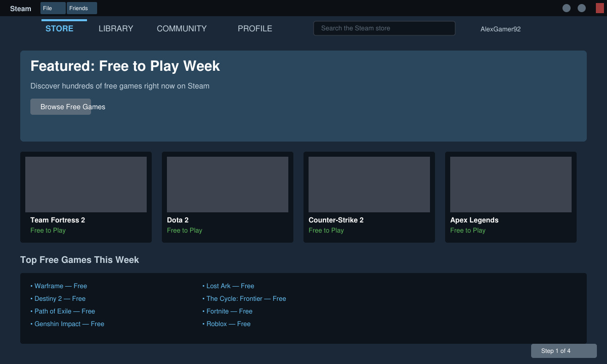Switch to the STORE tab

tap(60, 28)
